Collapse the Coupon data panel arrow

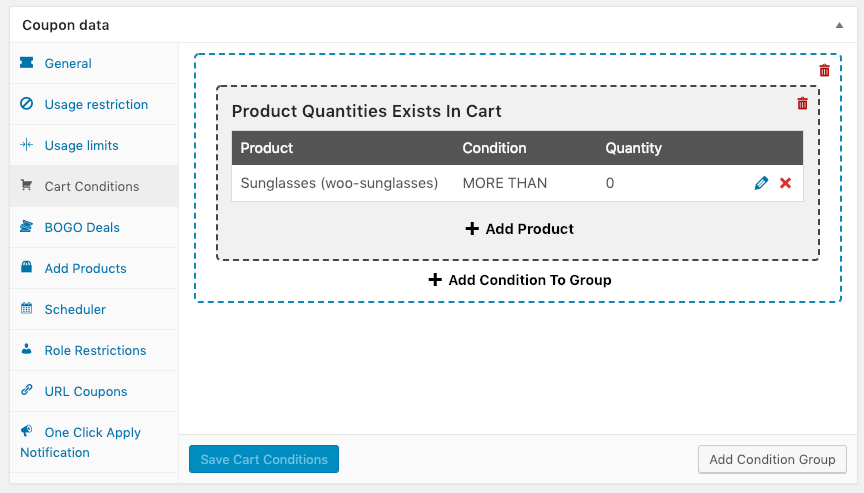pyautogui.click(x=838, y=24)
